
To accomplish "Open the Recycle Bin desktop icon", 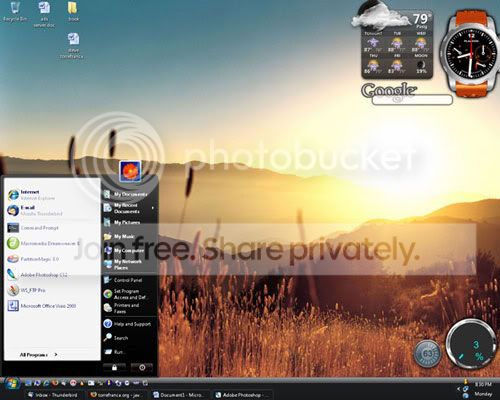I will tap(14, 12).
